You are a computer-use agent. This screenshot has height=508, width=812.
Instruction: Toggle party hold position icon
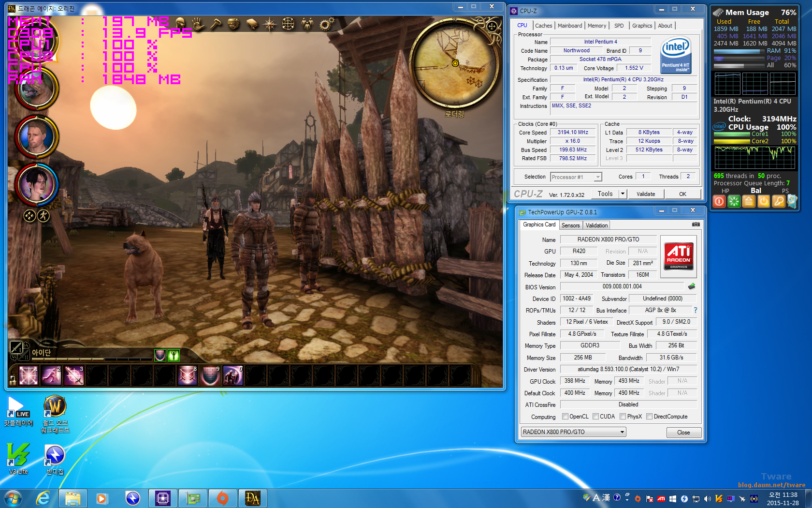coord(29,216)
